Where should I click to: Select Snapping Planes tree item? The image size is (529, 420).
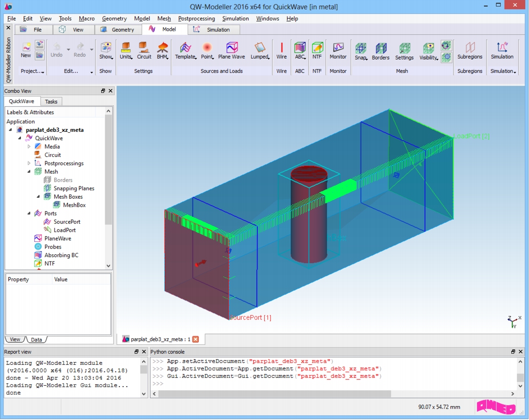[74, 188]
